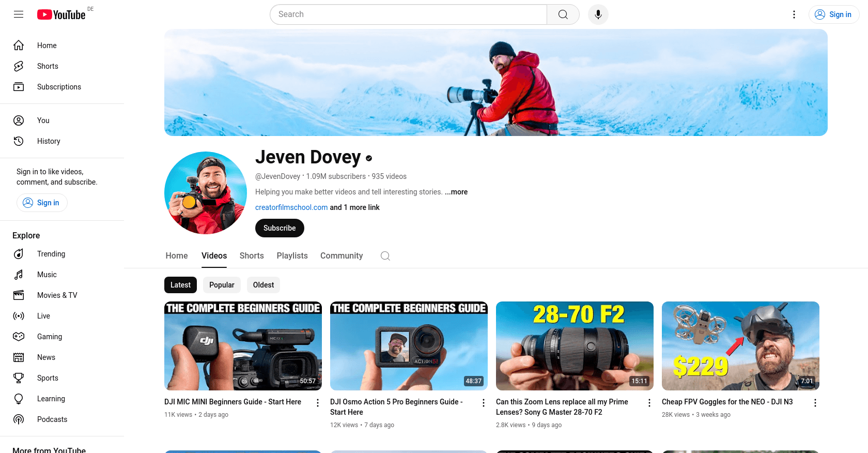Go to Trending in Explore

point(51,254)
